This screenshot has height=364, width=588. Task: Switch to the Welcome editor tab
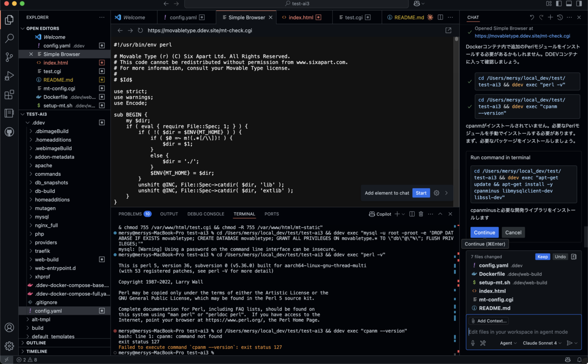coord(134,17)
